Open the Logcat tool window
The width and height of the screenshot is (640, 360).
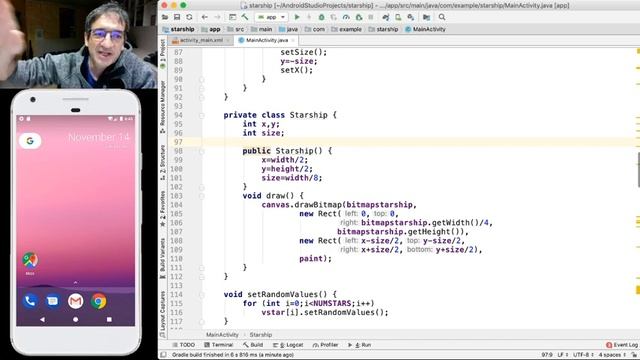tap(288, 345)
